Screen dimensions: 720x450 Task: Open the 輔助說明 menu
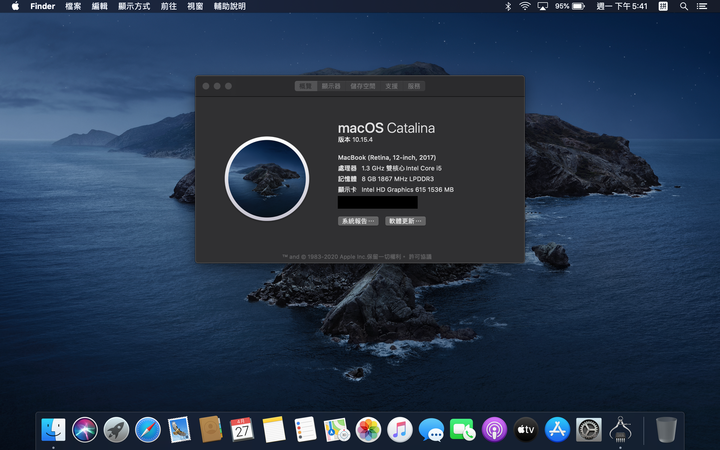(230, 6)
